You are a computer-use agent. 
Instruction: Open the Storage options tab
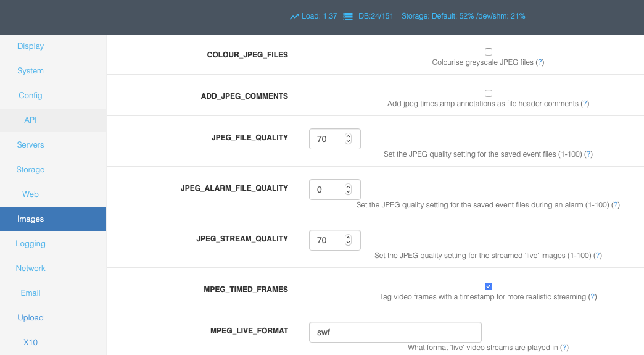(30, 170)
